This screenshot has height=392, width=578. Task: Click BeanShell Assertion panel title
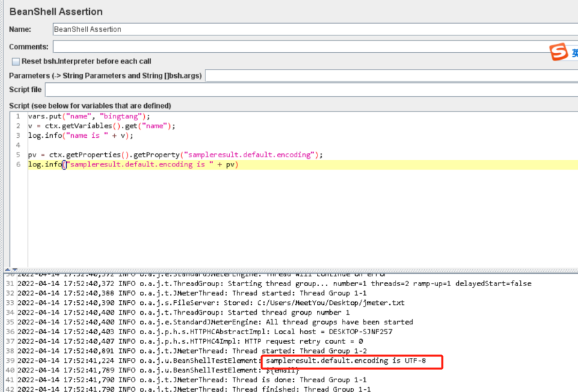[x=56, y=12]
